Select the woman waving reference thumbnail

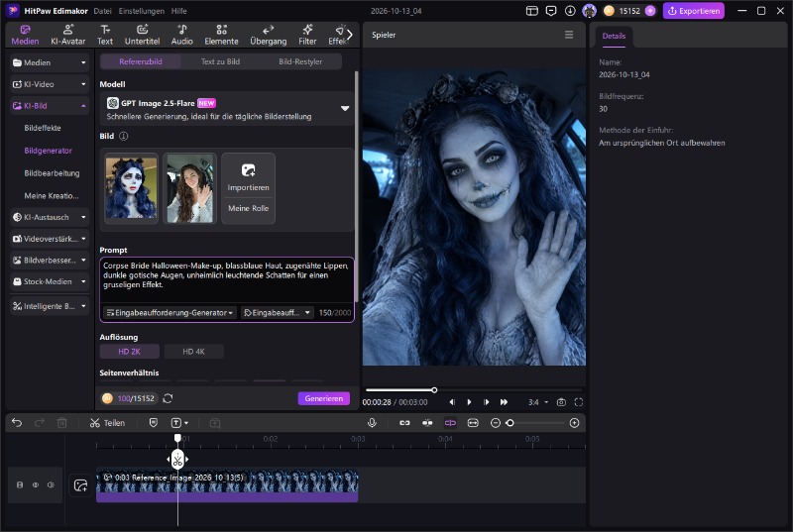tap(189, 188)
